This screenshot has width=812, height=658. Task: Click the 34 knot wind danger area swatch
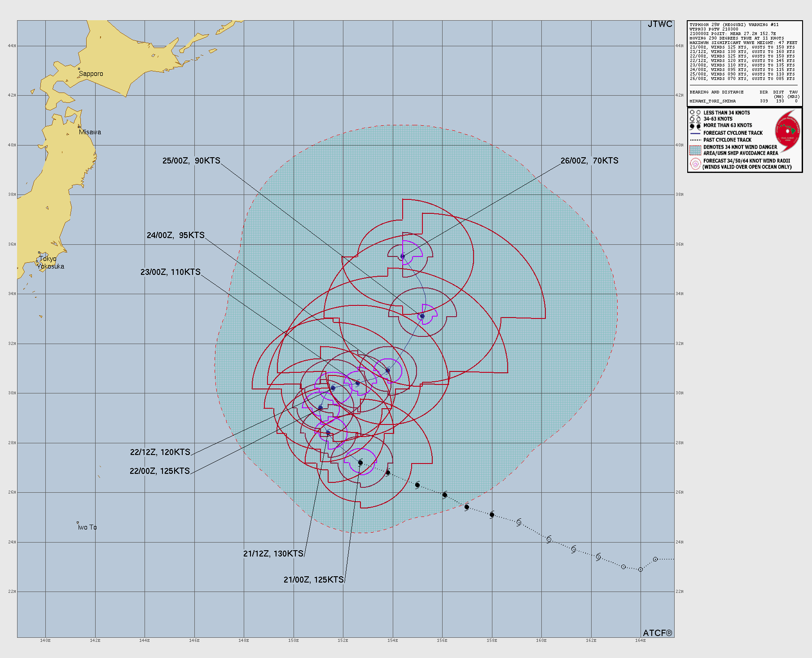pyautogui.click(x=695, y=150)
